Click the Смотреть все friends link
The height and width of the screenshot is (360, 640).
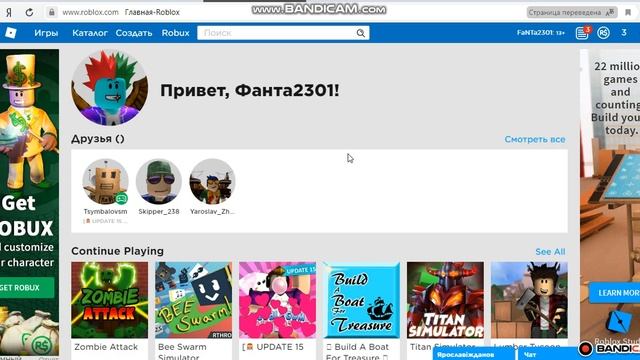point(535,140)
